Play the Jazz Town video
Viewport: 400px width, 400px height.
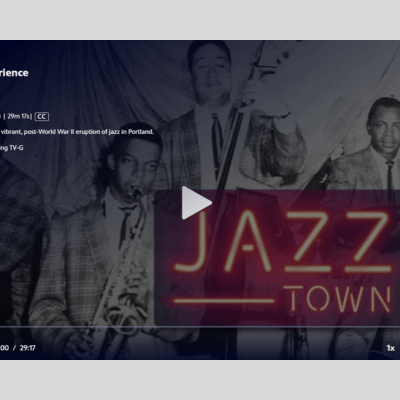(x=196, y=203)
